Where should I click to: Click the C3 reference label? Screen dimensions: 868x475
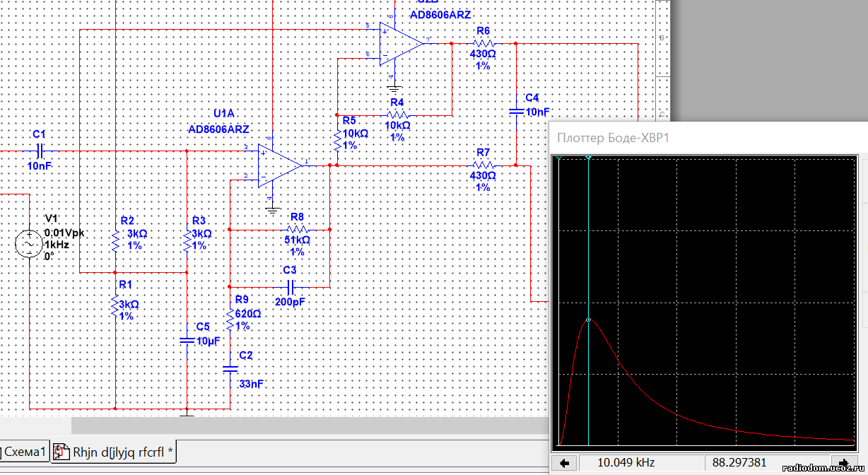[290, 270]
